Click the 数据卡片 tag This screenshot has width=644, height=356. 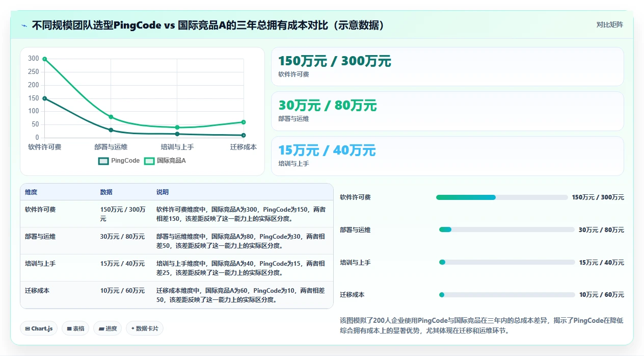[145, 328]
